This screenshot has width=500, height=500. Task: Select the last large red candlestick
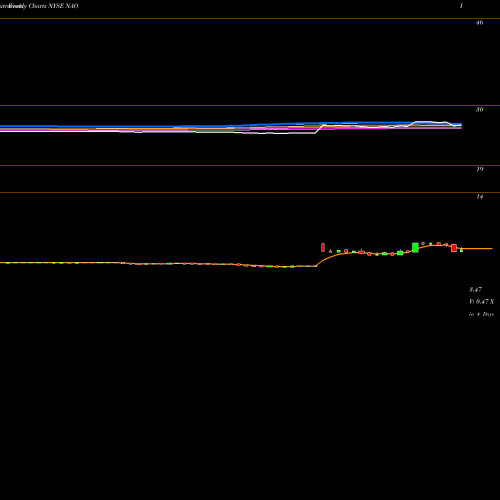click(454, 248)
